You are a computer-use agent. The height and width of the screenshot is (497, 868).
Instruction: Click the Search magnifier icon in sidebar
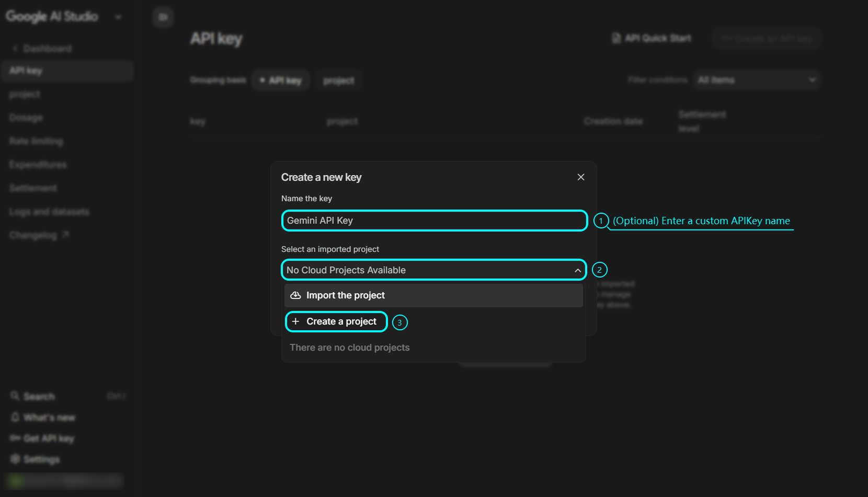[15, 396]
